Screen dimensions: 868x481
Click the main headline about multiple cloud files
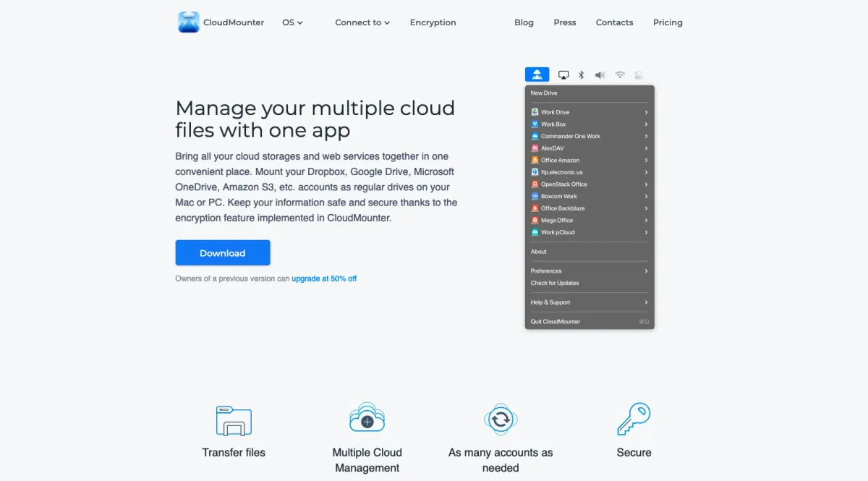point(315,119)
